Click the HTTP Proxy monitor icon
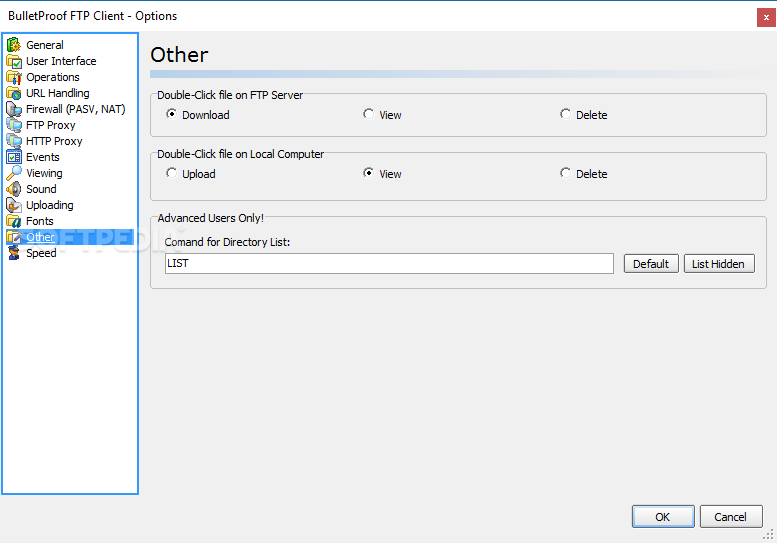777x543 pixels. tap(14, 141)
